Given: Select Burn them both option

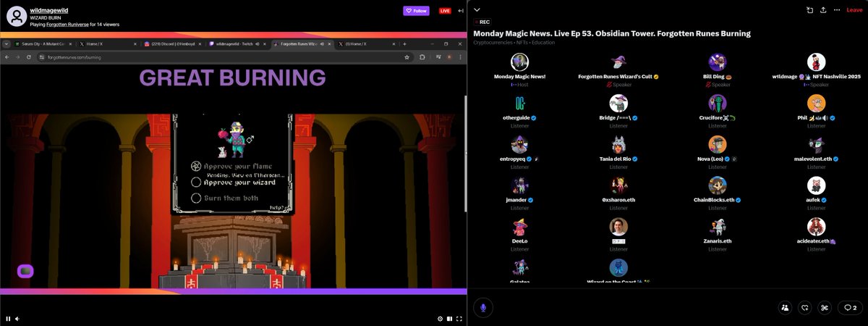Looking at the screenshot, I should tap(225, 198).
